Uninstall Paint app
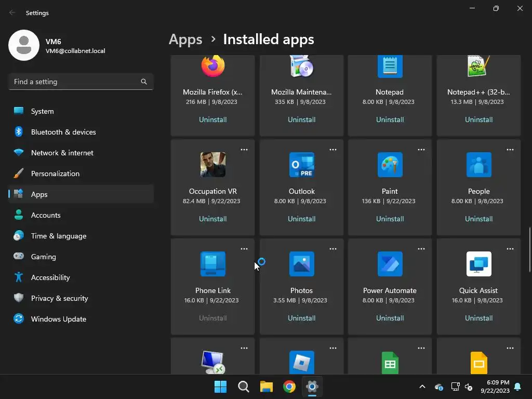The height and width of the screenshot is (399, 532). click(390, 219)
